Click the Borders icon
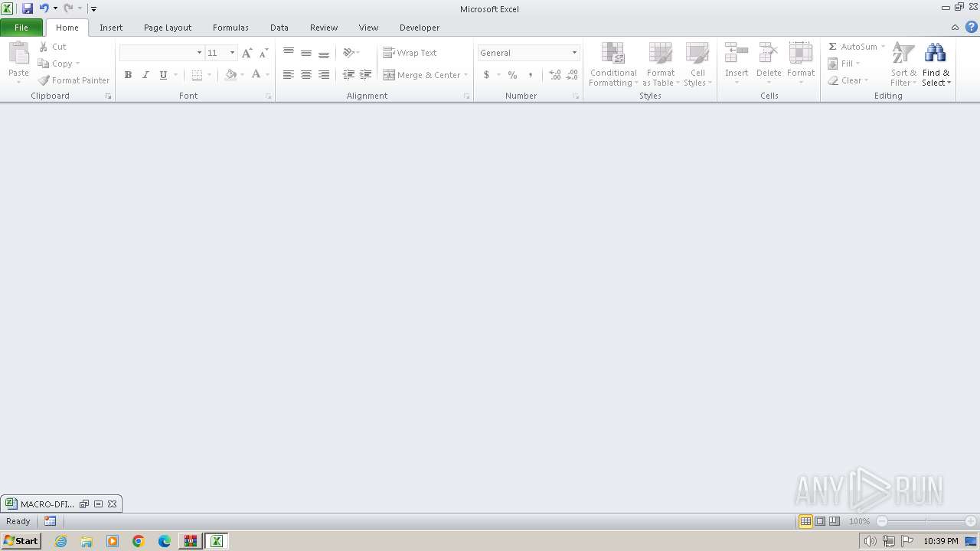The image size is (980, 551). point(197,75)
